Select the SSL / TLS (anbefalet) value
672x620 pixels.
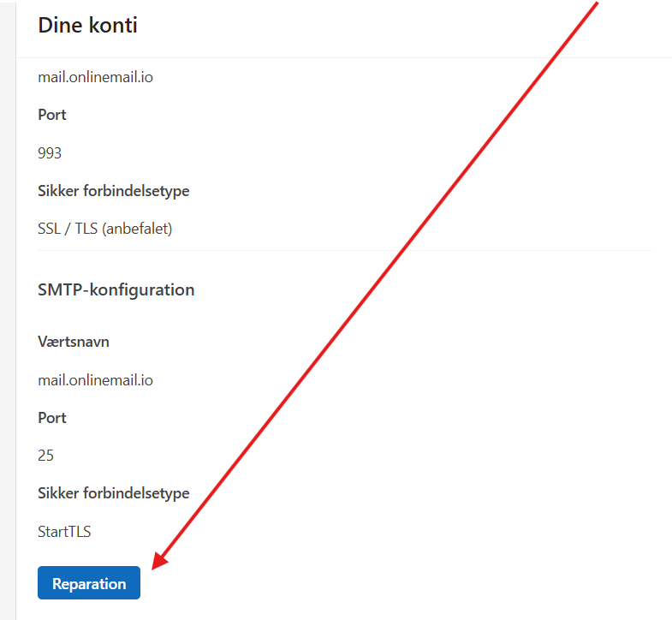[x=105, y=229]
